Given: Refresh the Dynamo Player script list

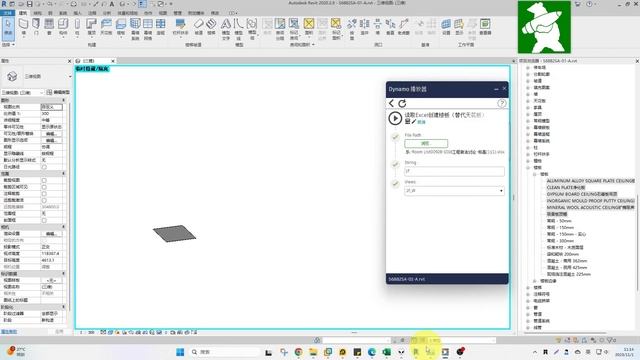Looking at the screenshot, I should pyautogui.click(x=402, y=103).
